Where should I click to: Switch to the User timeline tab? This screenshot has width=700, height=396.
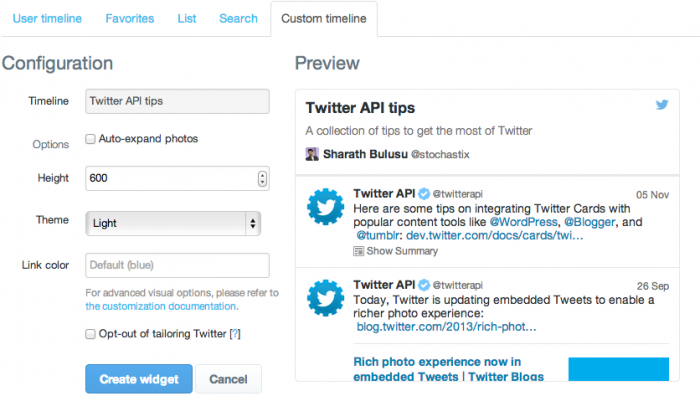coord(47,18)
